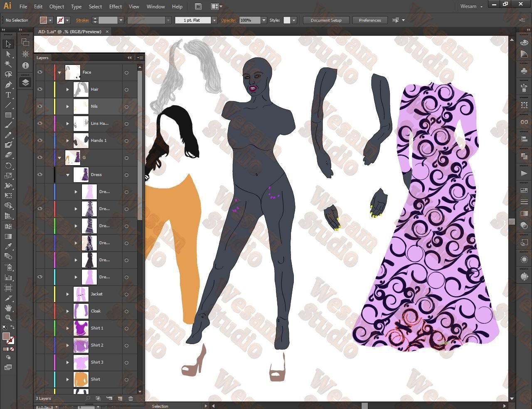Select the Scale tool
The image size is (532, 409).
tap(8, 176)
